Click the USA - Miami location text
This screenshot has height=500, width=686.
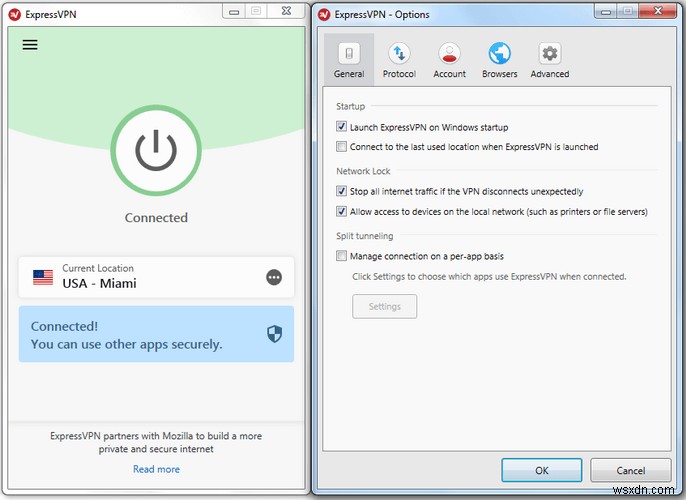tap(99, 283)
